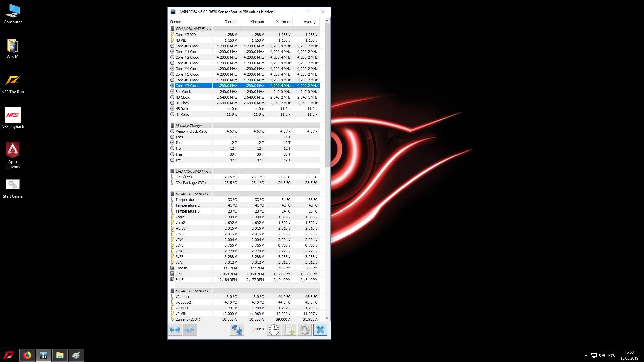This screenshot has height=362, width=644.
Task: Collapse the first GIGABYTE 970A-UD sensor group
Action: [x=193, y=194]
